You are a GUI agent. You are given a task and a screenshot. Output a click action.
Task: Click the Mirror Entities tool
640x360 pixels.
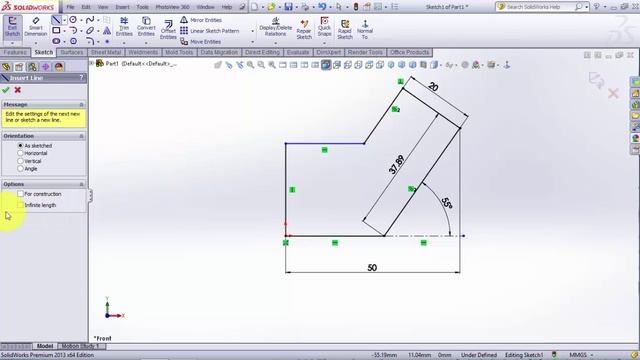click(201, 20)
